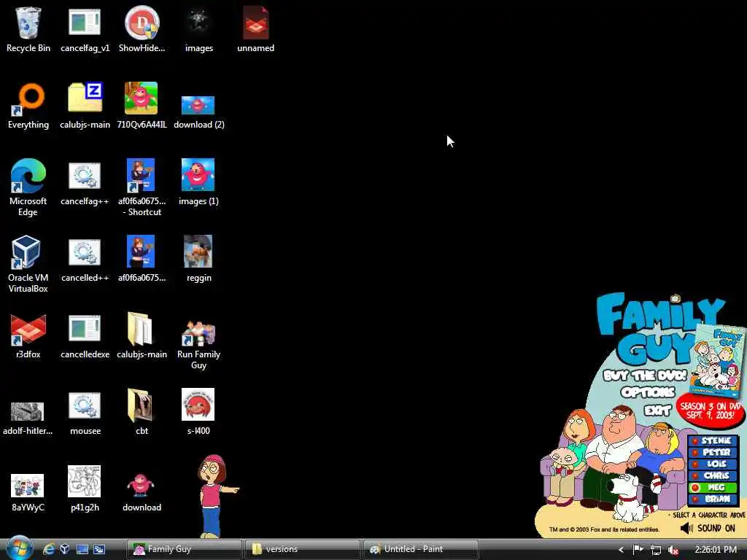Open the network tray icon
Image resolution: width=747 pixels, height=560 pixels.
point(656,550)
